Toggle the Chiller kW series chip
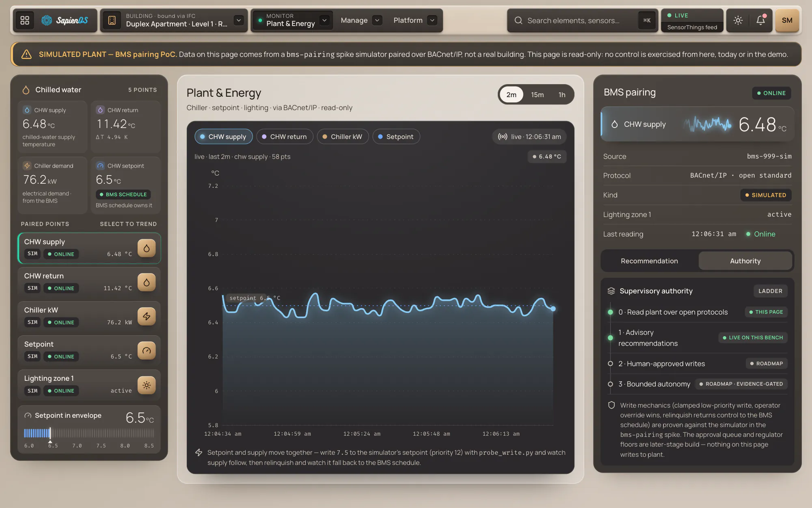 coord(343,137)
